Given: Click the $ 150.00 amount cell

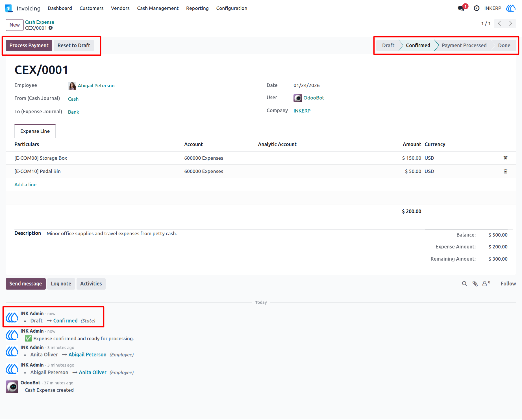Looking at the screenshot, I should tap(412, 158).
